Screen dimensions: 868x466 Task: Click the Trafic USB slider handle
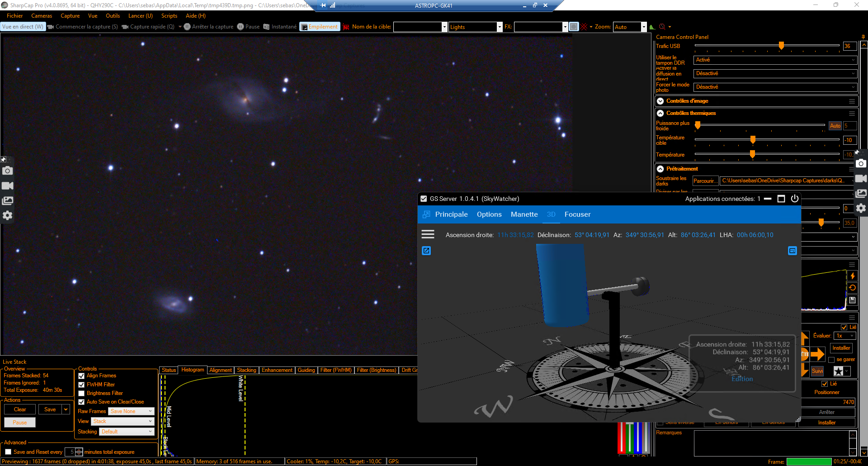click(781, 46)
